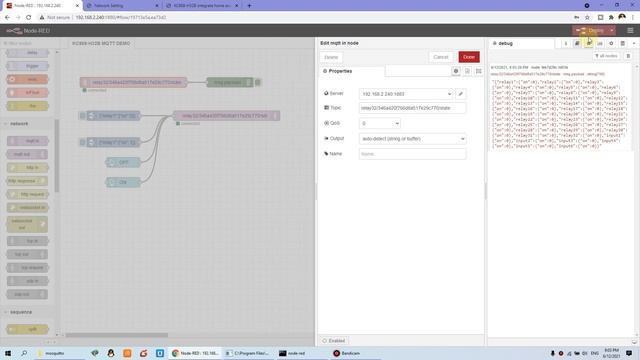Select the split palette node
The width and height of the screenshot is (640, 360).
(x=28, y=329)
